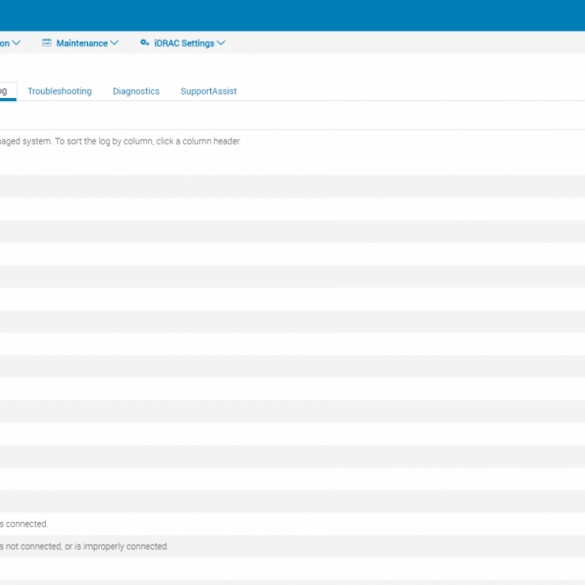Open the Maintenance menu label
This screenshot has width=585, height=585.
click(x=82, y=43)
